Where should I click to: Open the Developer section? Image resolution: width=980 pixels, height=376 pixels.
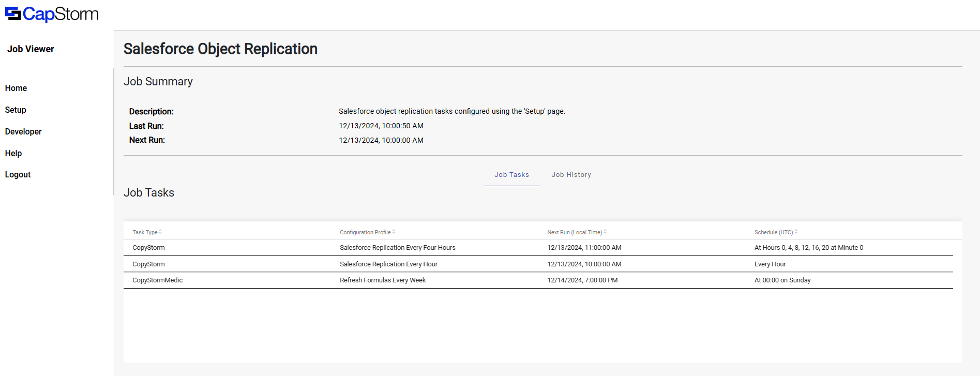(23, 132)
